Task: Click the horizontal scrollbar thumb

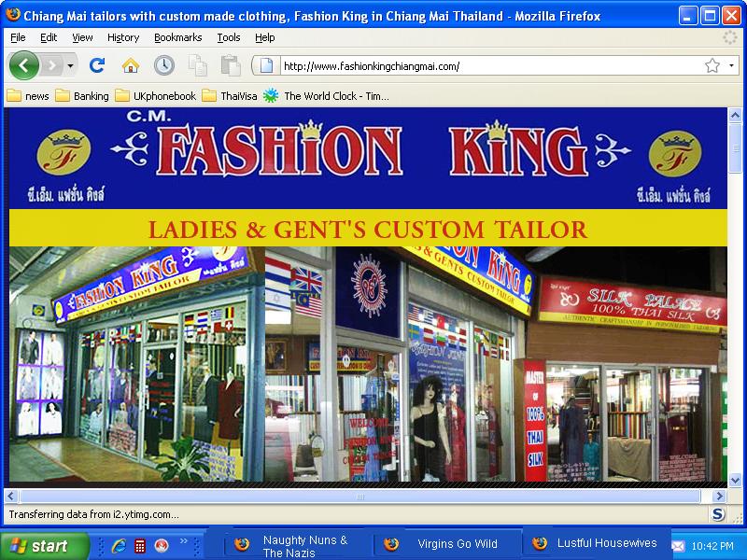Action: click(x=359, y=497)
